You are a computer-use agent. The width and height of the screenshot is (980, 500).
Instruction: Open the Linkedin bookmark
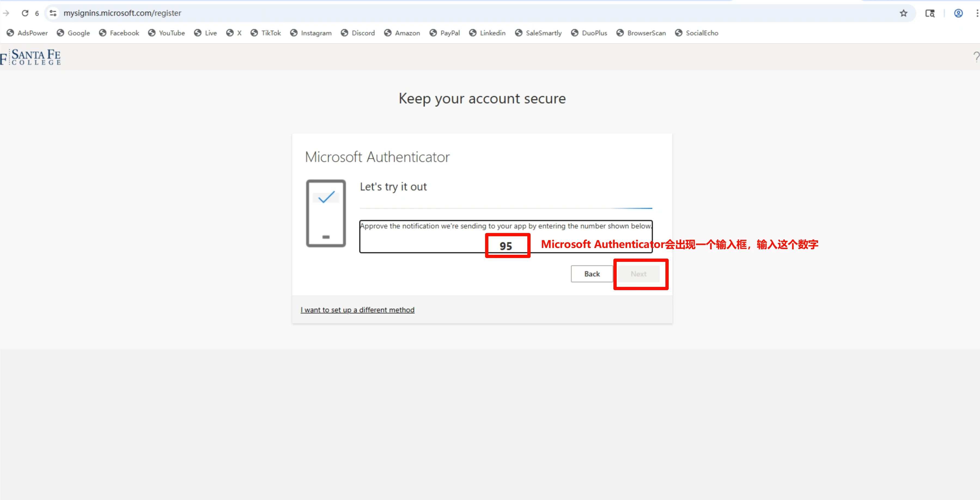point(487,33)
